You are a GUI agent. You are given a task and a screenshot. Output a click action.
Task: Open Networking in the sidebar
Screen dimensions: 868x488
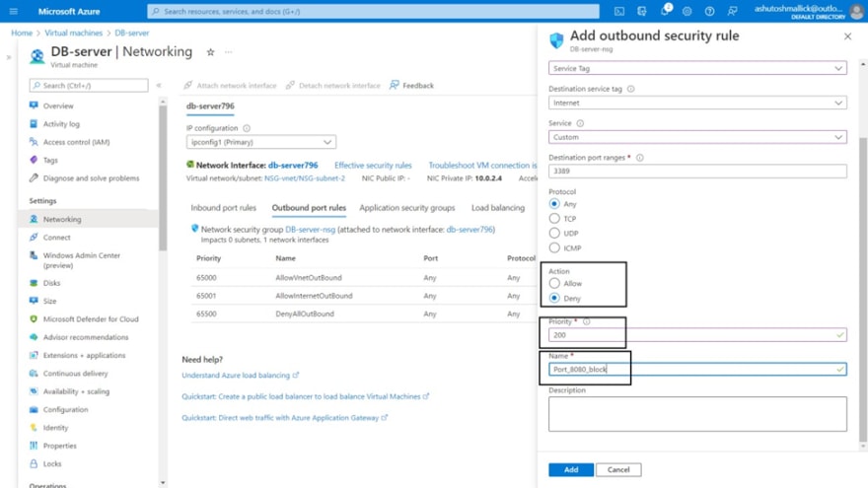pos(89,219)
